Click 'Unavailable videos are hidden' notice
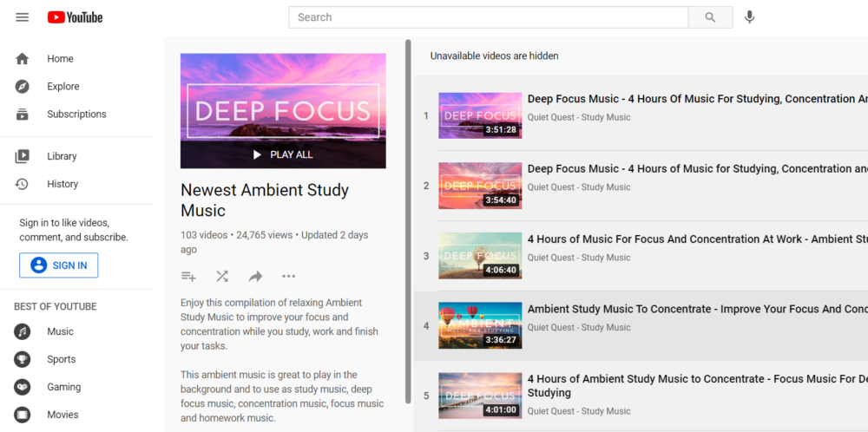 pyautogui.click(x=495, y=56)
